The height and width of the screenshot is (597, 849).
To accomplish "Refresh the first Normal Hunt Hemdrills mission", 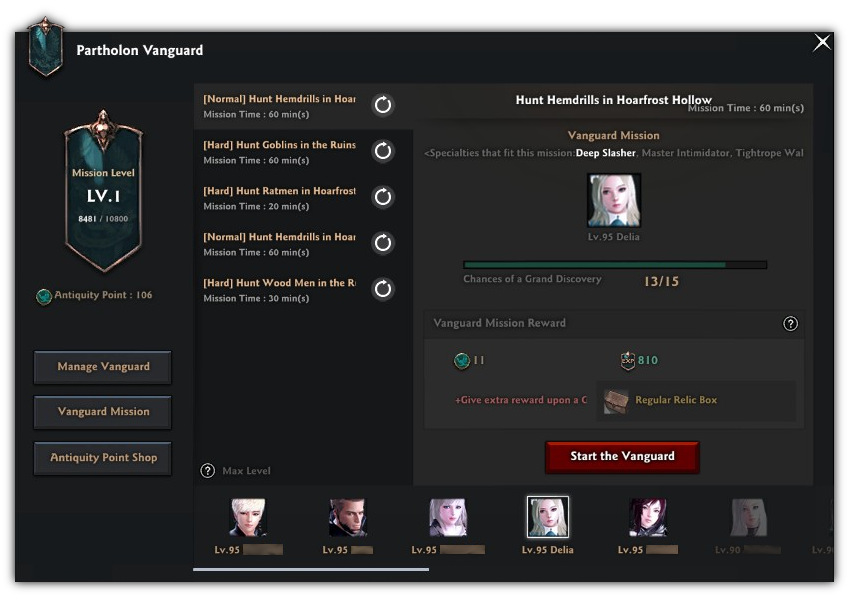I will pos(383,104).
